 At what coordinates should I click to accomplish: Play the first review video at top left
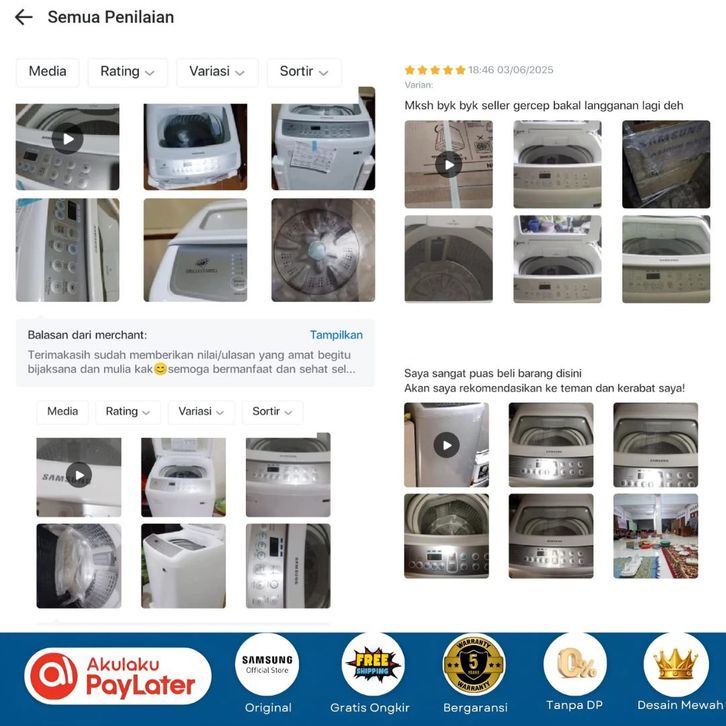(68, 139)
